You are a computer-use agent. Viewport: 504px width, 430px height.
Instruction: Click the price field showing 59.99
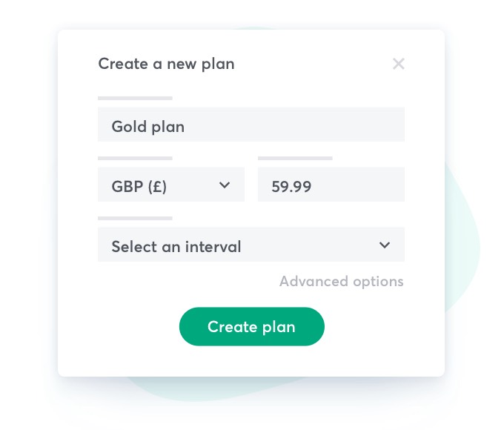331,185
